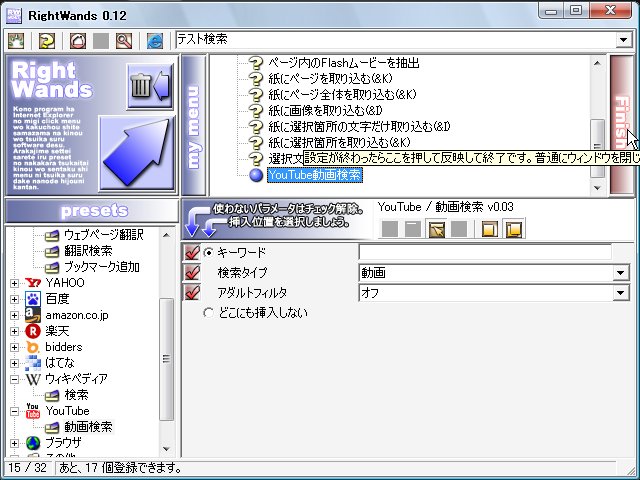The width and height of the screenshot is (640, 480).
Task: Click the my menu list scrollbar thumb
Action: (x=597, y=149)
